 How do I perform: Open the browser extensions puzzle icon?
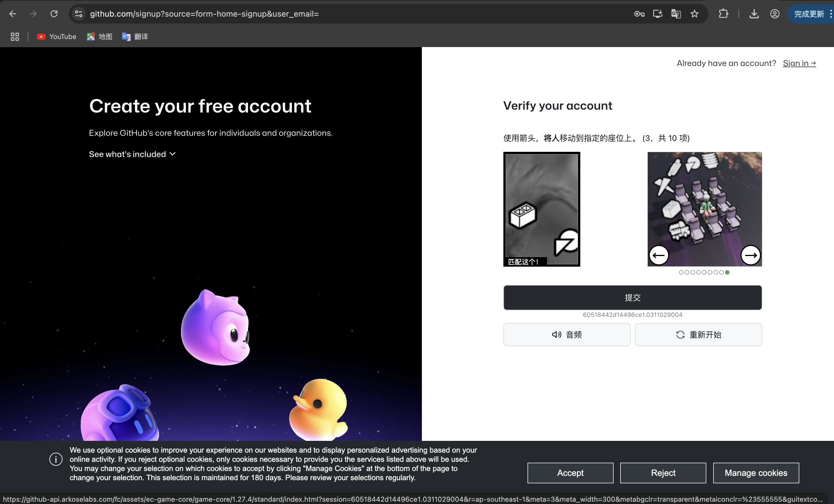tap(723, 14)
